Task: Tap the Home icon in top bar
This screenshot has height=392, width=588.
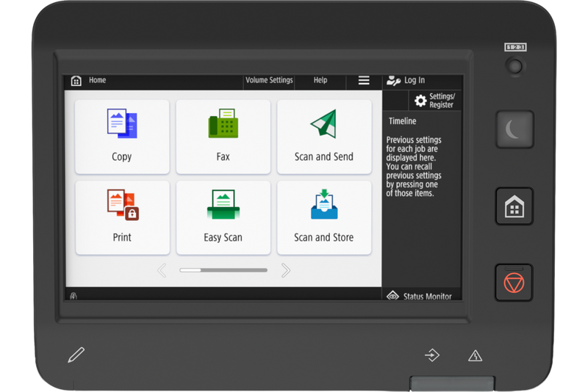Action: pyautogui.click(x=76, y=81)
